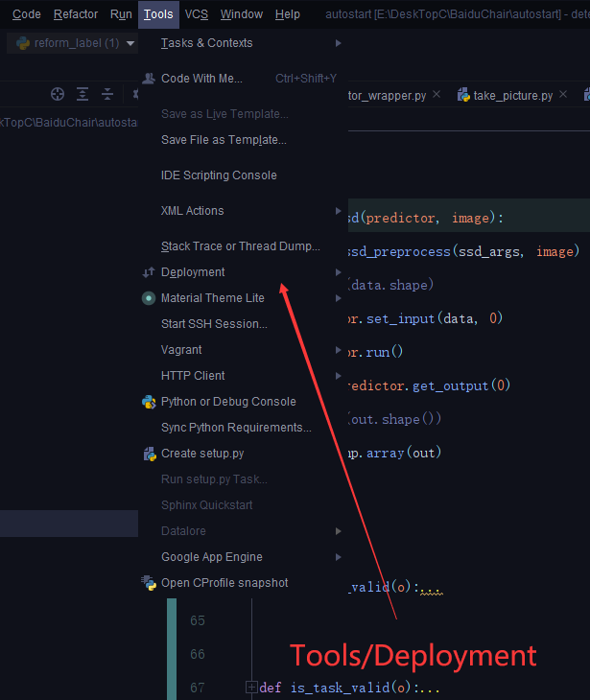
Task: Click the Code With Me people icon
Action: [x=149, y=79]
